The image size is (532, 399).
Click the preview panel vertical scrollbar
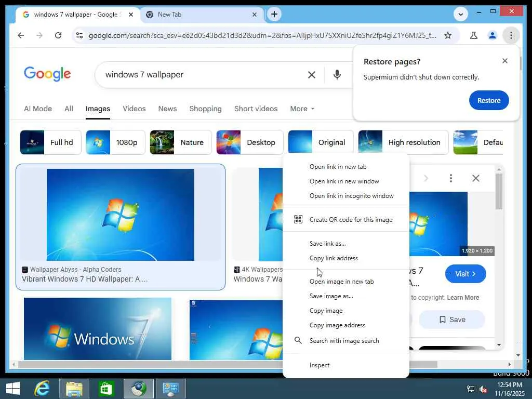[498, 191]
